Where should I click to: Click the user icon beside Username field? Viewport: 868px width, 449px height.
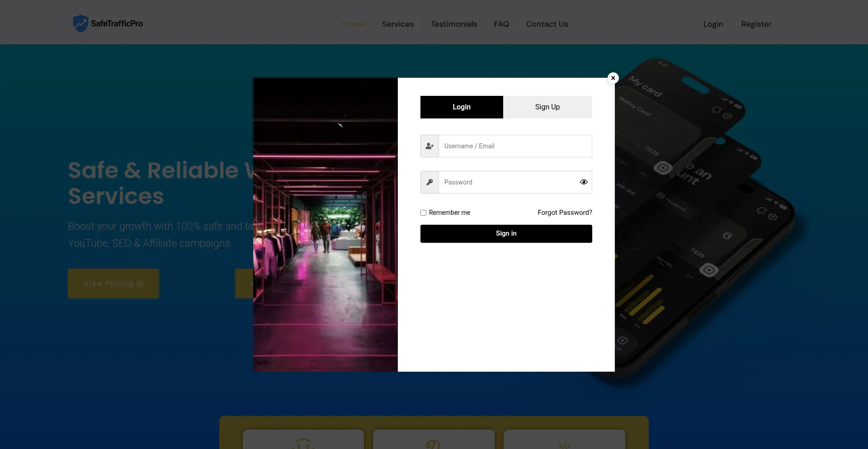(429, 146)
